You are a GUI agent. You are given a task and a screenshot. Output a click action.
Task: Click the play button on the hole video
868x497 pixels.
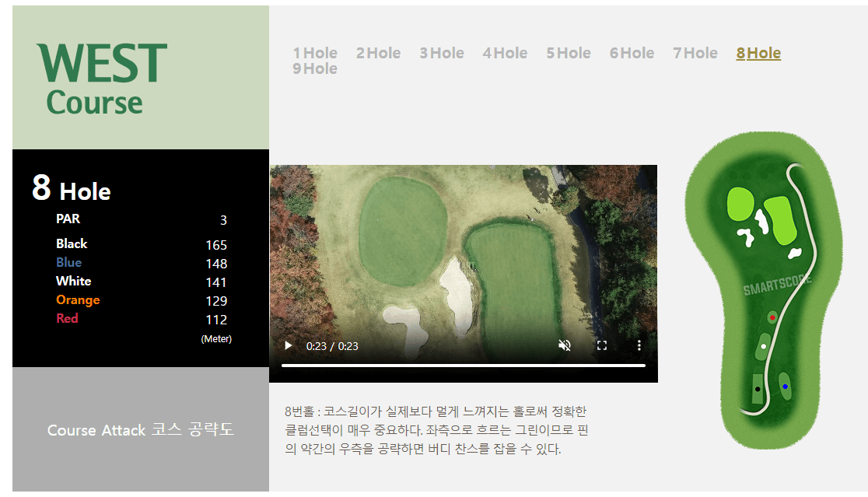(288, 346)
